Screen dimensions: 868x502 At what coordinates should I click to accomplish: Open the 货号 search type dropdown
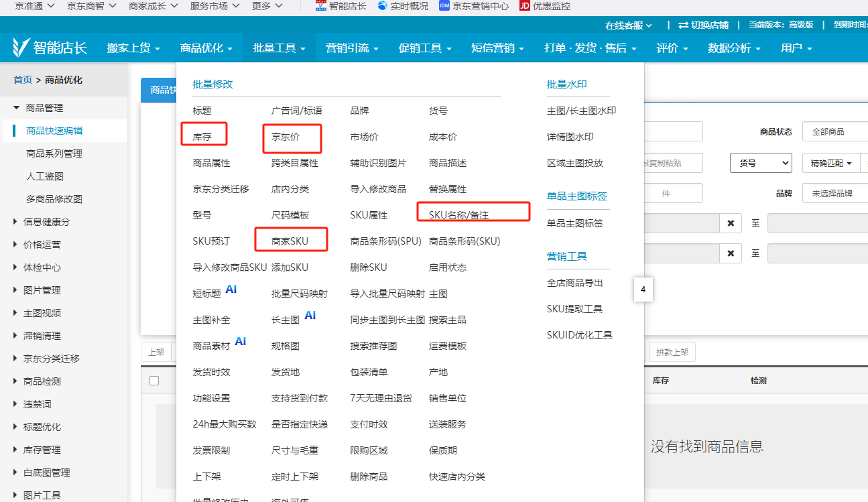(761, 163)
